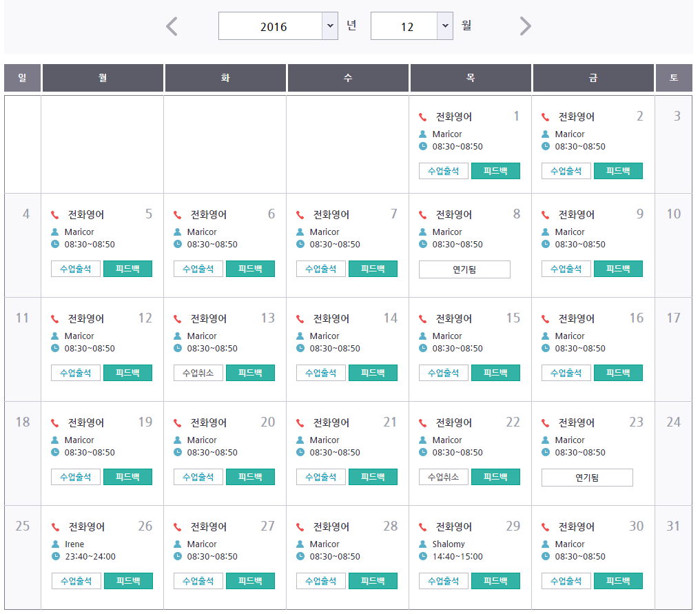
Task: Click the phone icon on December 1
Action: [423, 117]
